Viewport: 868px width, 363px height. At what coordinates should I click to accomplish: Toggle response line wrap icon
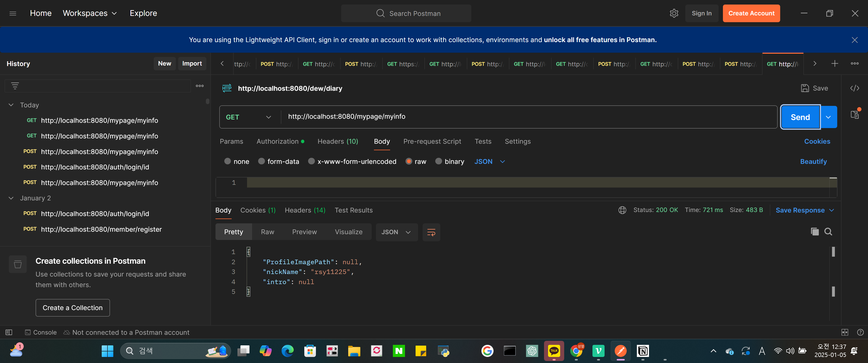(x=431, y=232)
